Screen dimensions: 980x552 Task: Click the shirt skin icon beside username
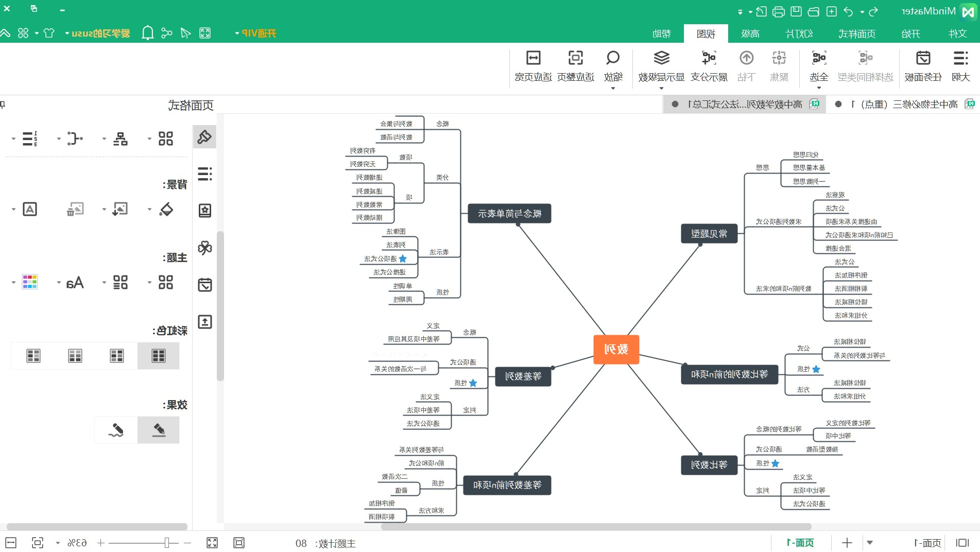tap(49, 33)
